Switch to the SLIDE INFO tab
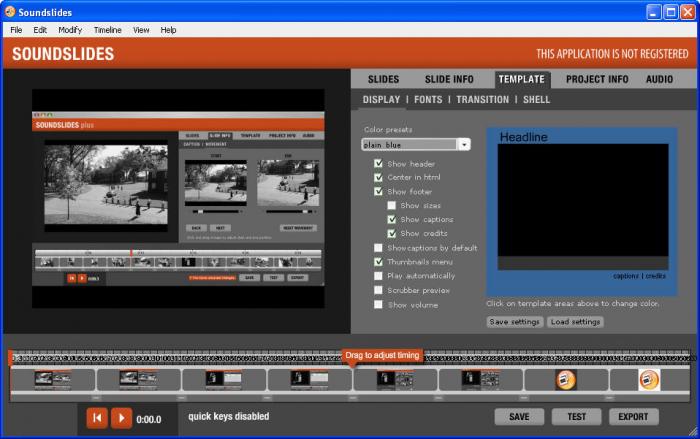Screen dimensions: 700x439 tap(449, 79)
